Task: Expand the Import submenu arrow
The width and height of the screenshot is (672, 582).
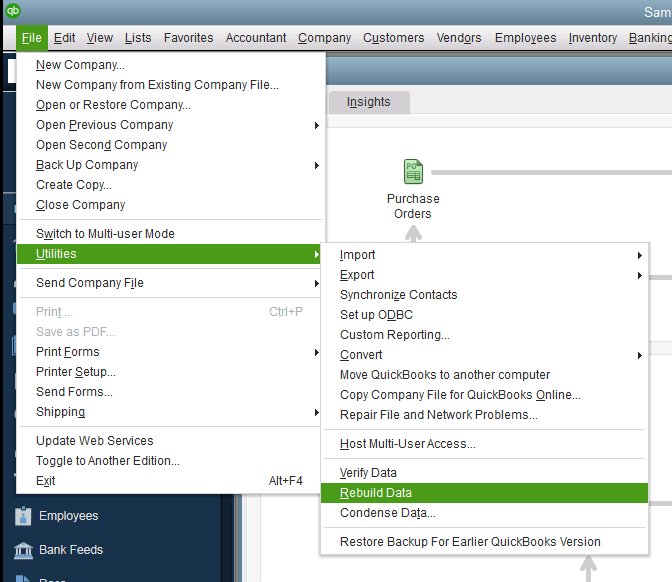Action: click(x=639, y=255)
